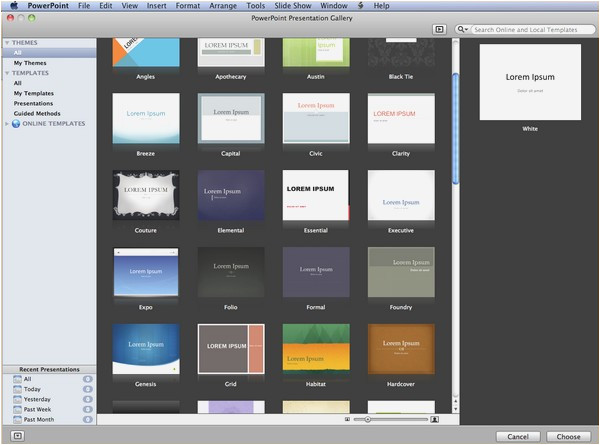Viewport: 600px width, 445px height.
Task: Open the Insert menu
Action: point(157,5)
